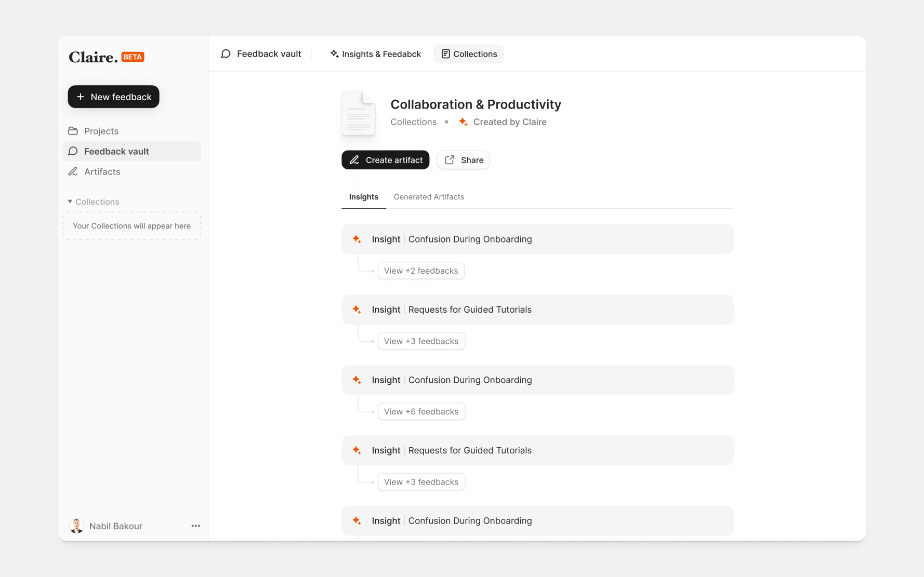Click the Claire logo
This screenshot has width=924, height=577.
pos(93,57)
